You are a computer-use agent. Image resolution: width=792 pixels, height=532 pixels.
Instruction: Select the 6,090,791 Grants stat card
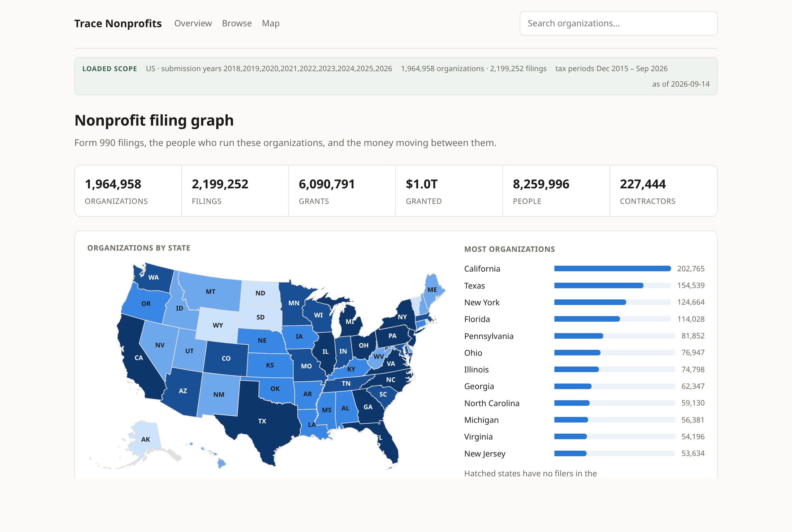click(342, 191)
